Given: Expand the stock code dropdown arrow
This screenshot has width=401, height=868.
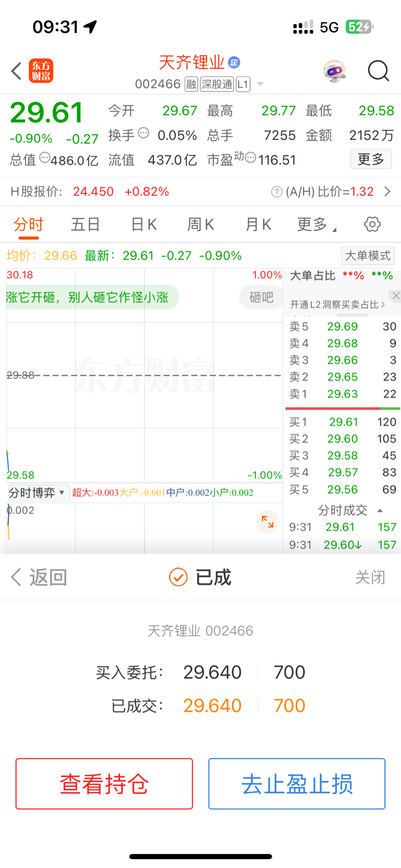Looking at the screenshot, I should [x=260, y=84].
